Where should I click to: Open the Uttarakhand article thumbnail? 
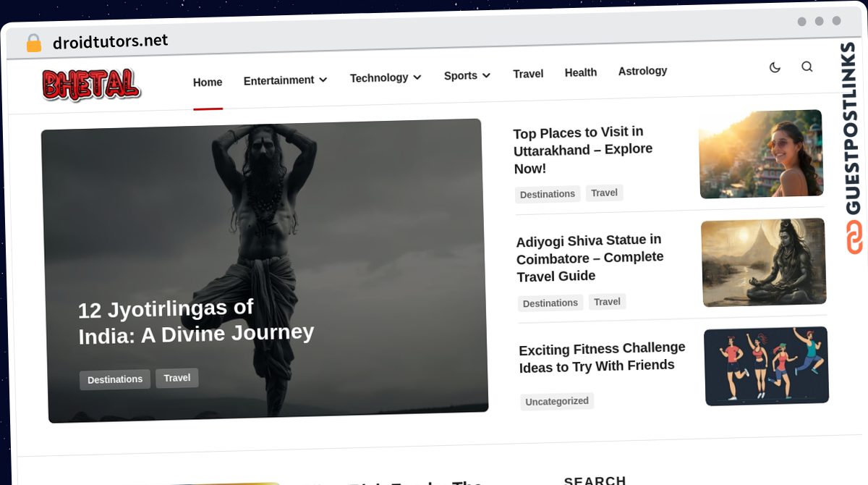(x=761, y=153)
